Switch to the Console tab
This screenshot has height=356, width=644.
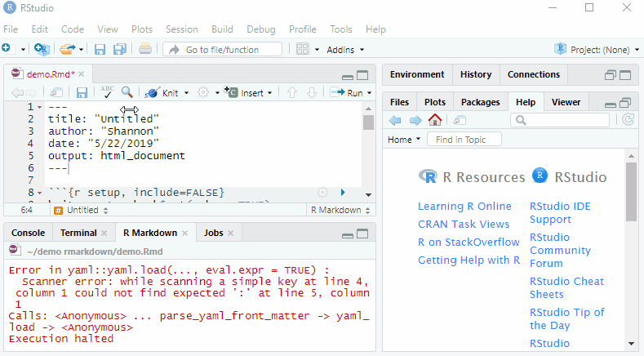28,233
